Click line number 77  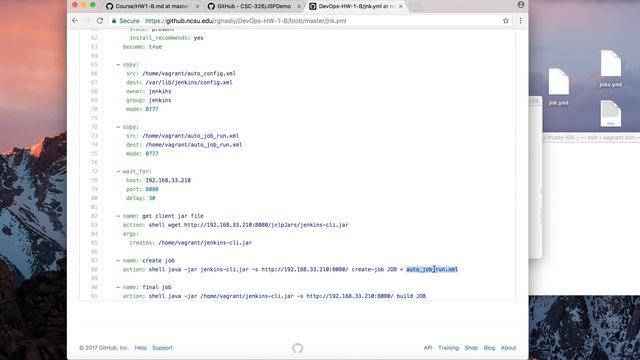[x=94, y=171]
